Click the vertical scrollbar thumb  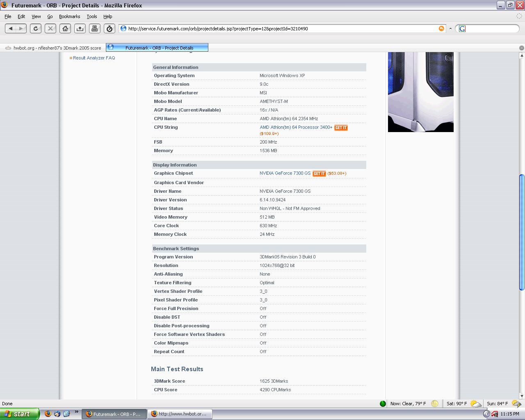(x=522, y=233)
